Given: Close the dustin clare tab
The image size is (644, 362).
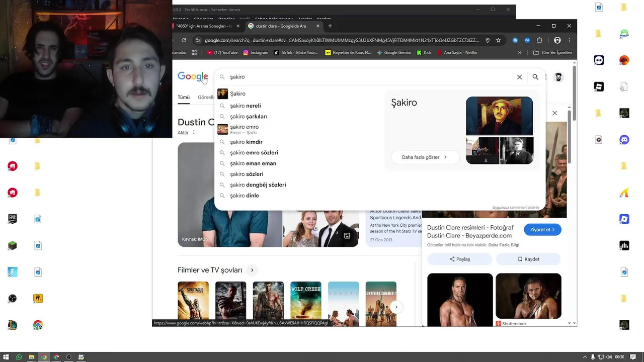Looking at the screenshot, I should pyautogui.click(x=318, y=26).
